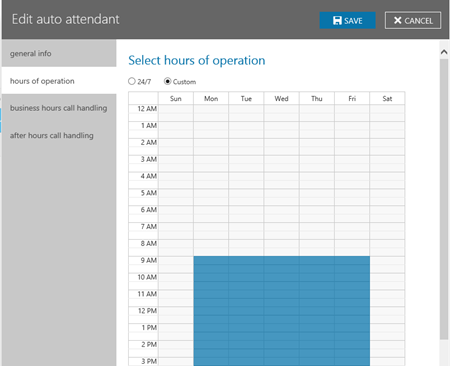Select Saturday 1 PM time cell
The width and height of the screenshot is (450, 366).
[387, 328]
